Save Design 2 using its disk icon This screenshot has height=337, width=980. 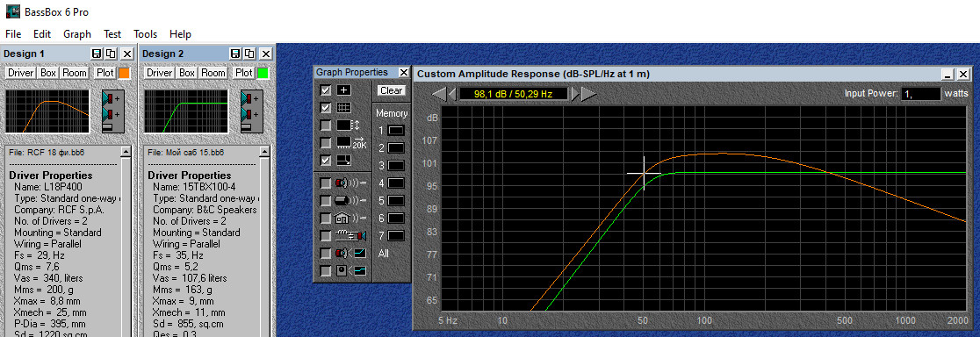[x=235, y=54]
